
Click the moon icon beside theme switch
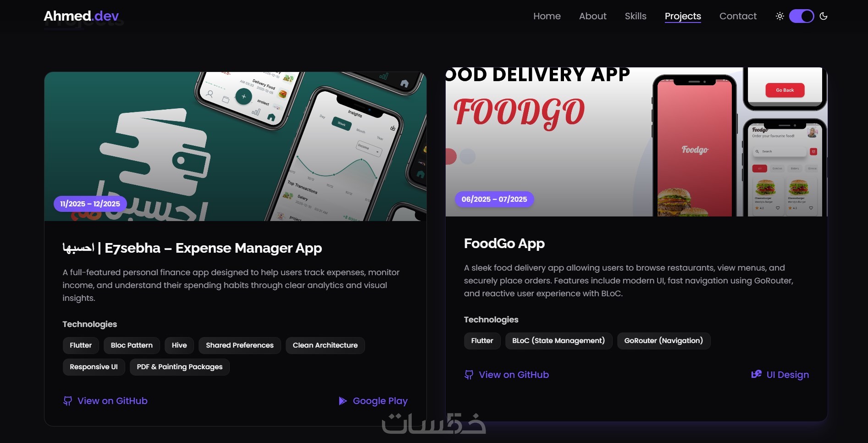pos(824,16)
